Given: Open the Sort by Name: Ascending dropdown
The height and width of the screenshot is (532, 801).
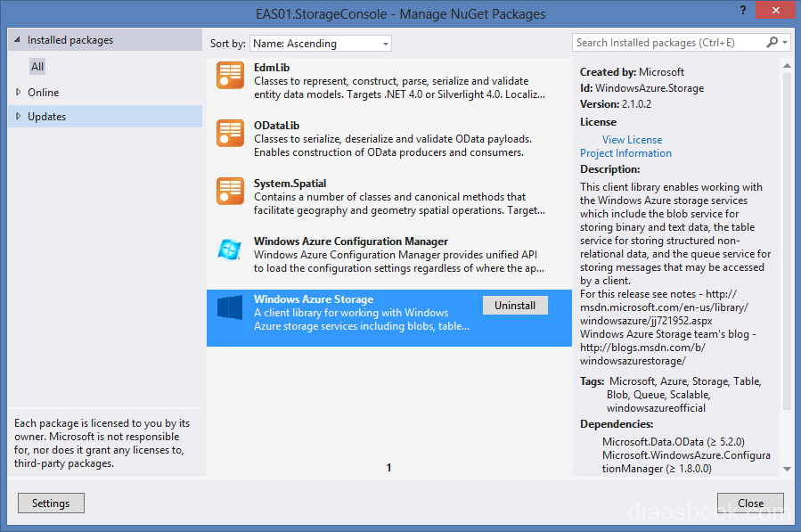Looking at the screenshot, I should 321,44.
